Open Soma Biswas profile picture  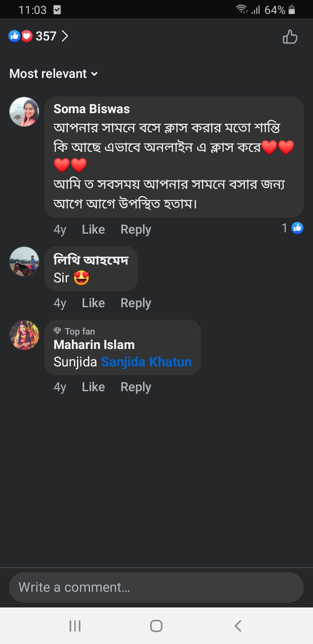pyautogui.click(x=24, y=112)
